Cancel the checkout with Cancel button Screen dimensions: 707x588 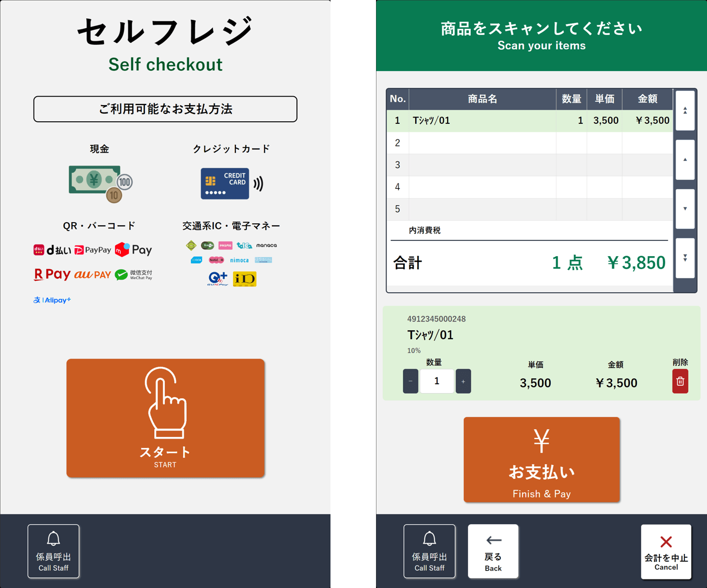coord(666,552)
